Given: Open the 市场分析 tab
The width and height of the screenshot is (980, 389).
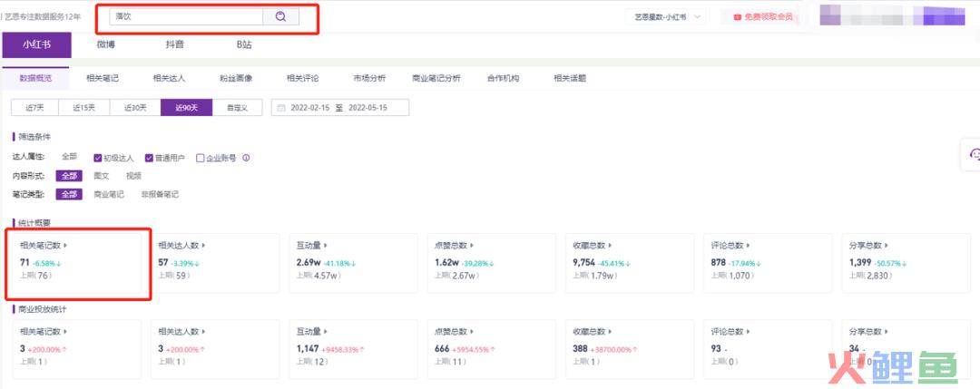Looking at the screenshot, I should click(x=369, y=79).
